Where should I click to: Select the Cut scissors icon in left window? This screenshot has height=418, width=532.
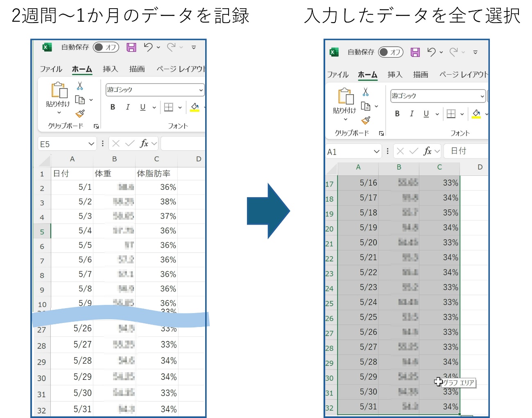[x=80, y=86]
